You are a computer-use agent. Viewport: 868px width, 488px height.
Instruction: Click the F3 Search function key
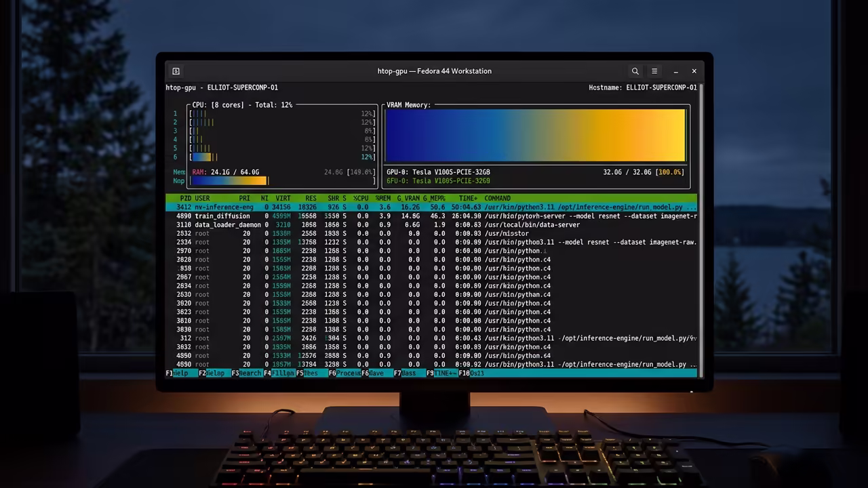click(x=247, y=373)
